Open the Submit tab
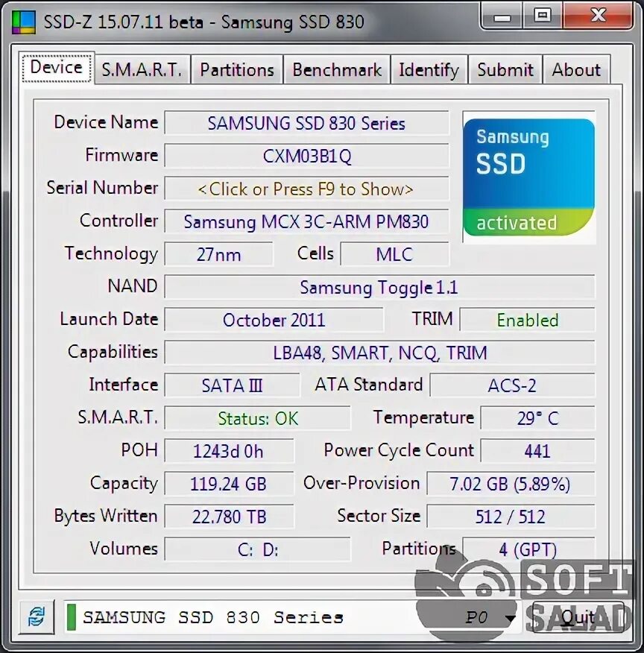 [505, 69]
